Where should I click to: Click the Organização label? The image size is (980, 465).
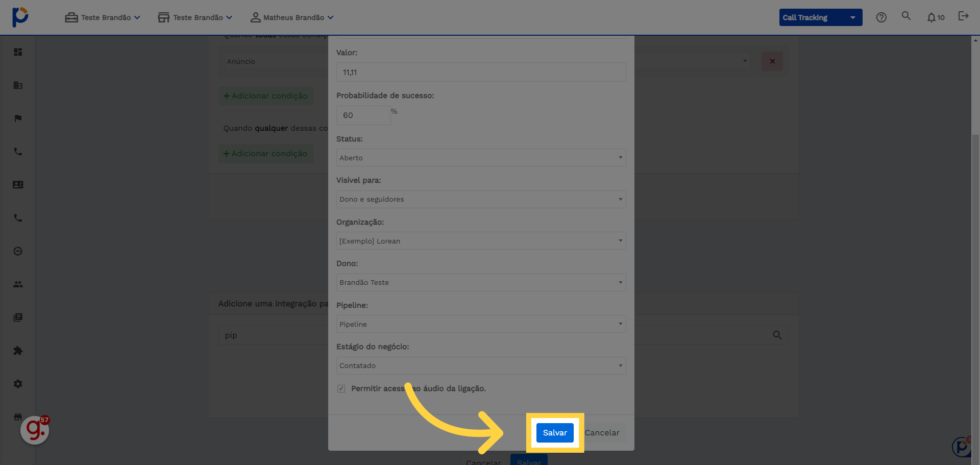pyautogui.click(x=360, y=222)
